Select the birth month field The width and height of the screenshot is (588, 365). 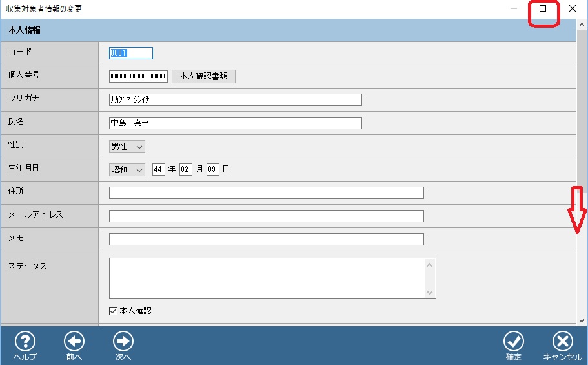[186, 170]
